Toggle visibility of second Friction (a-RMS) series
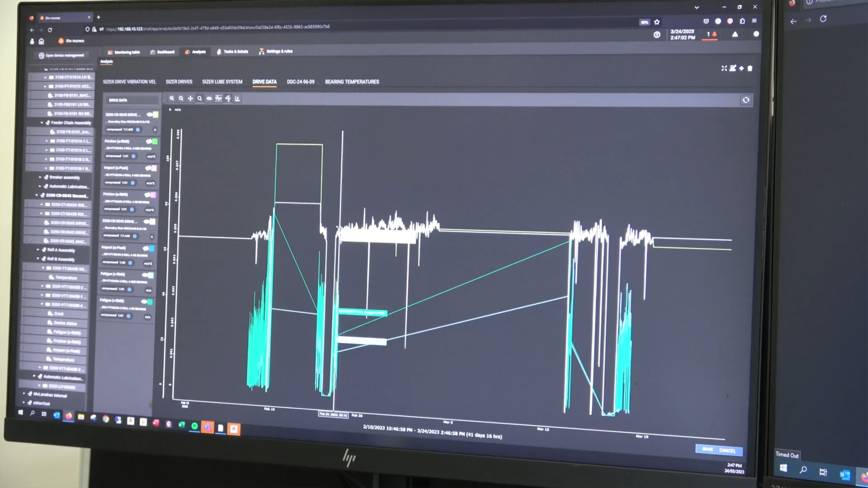Image resolution: width=868 pixels, height=488 pixels. [x=147, y=195]
